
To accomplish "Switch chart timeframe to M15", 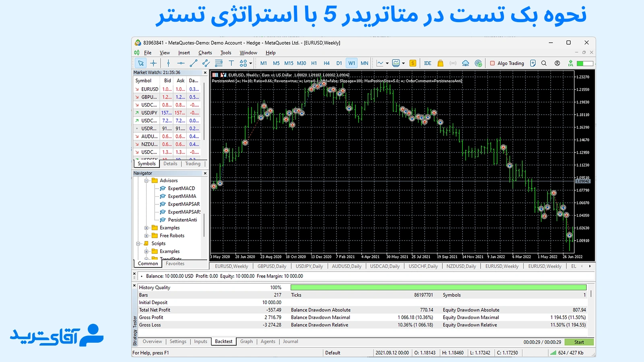I will click(x=289, y=63).
